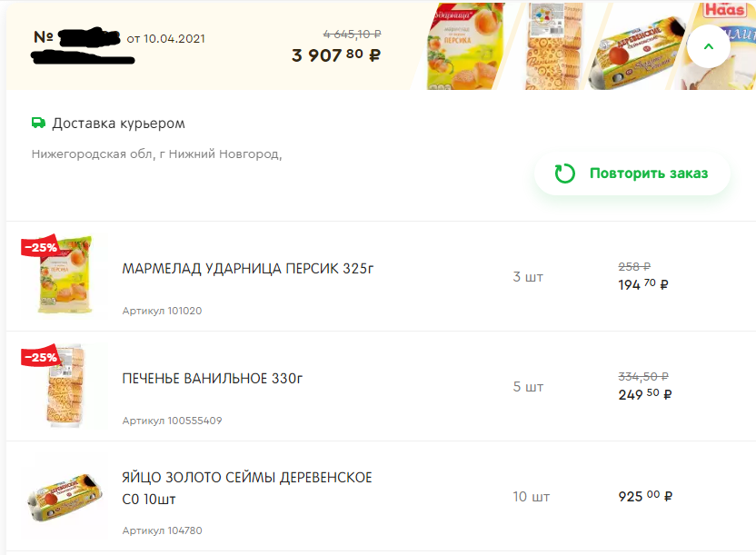This screenshot has height=555, width=756.
Task: Click the ПЕЧЕНЬЕ ВАНИЛЬНОЕ 330г product name
Action: tap(212, 378)
